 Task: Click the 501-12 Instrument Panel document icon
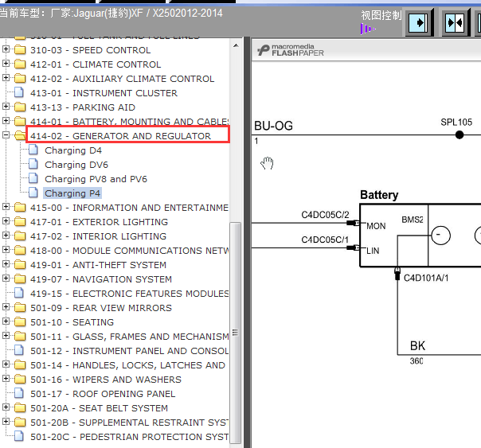pyautogui.click(x=19, y=351)
